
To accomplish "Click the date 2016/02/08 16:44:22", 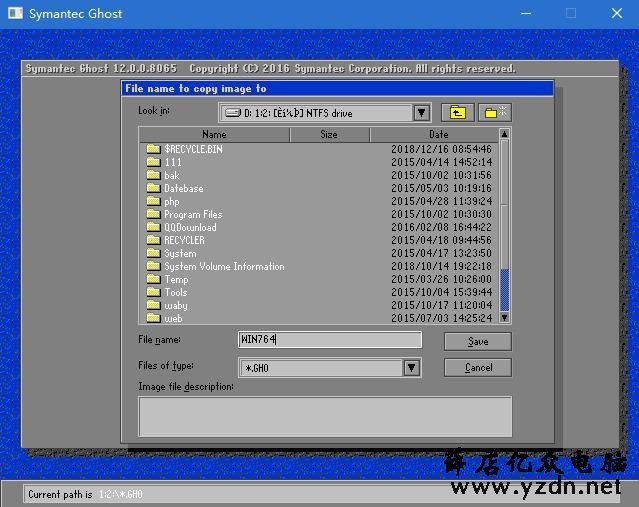I will tap(441, 227).
